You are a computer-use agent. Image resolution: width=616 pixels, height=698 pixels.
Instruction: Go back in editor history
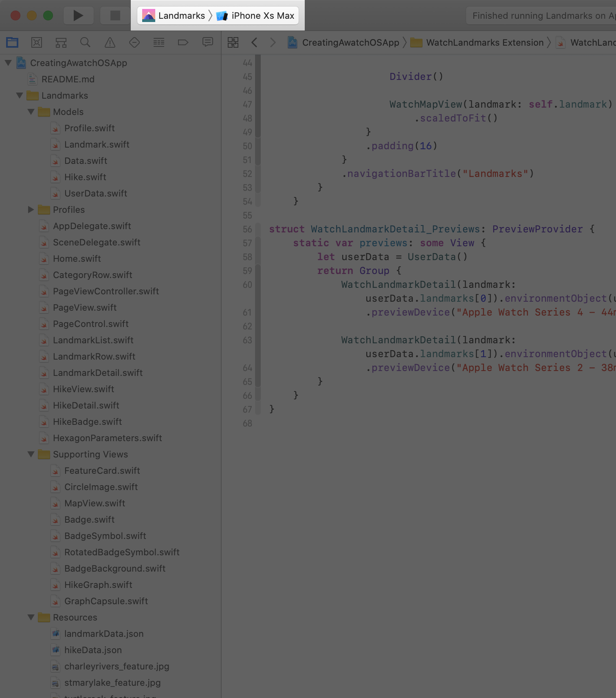254,42
